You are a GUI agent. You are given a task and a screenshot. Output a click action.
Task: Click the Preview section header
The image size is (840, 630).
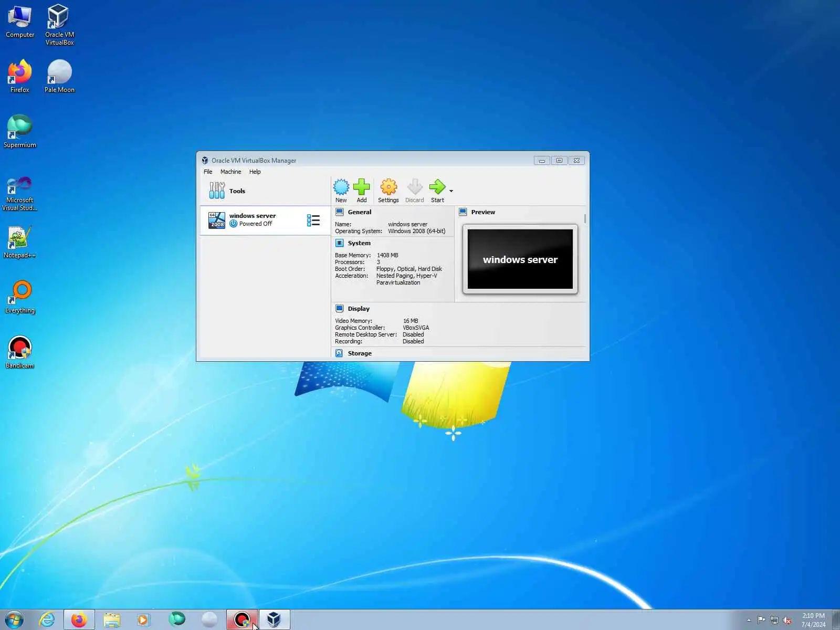point(483,212)
